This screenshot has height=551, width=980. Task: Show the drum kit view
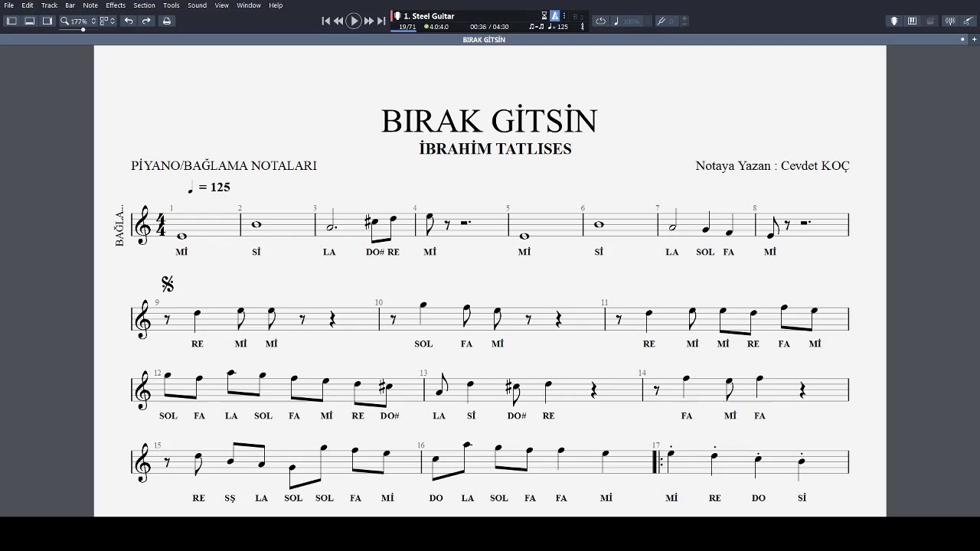click(x=930, y=21)
